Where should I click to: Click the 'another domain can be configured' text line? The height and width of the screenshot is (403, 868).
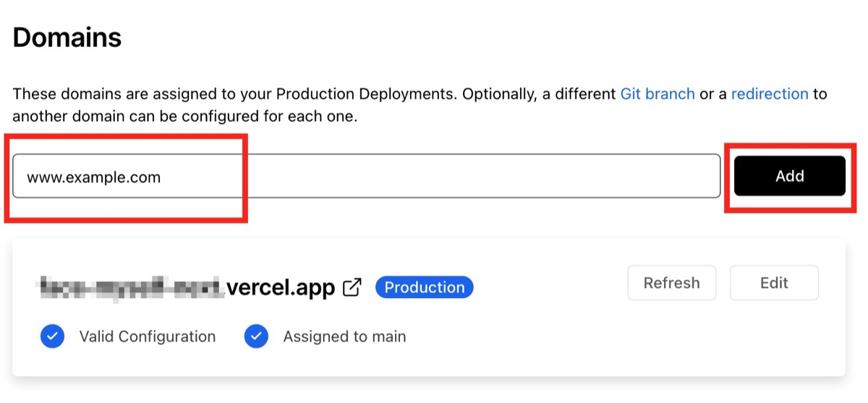point(184,116)
